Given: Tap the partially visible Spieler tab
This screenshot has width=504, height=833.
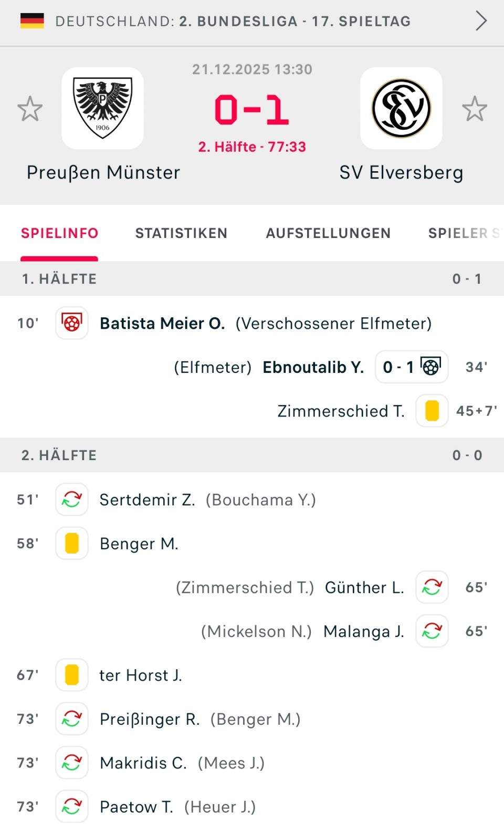Looking at the screenshot, I should pos(463,233).
